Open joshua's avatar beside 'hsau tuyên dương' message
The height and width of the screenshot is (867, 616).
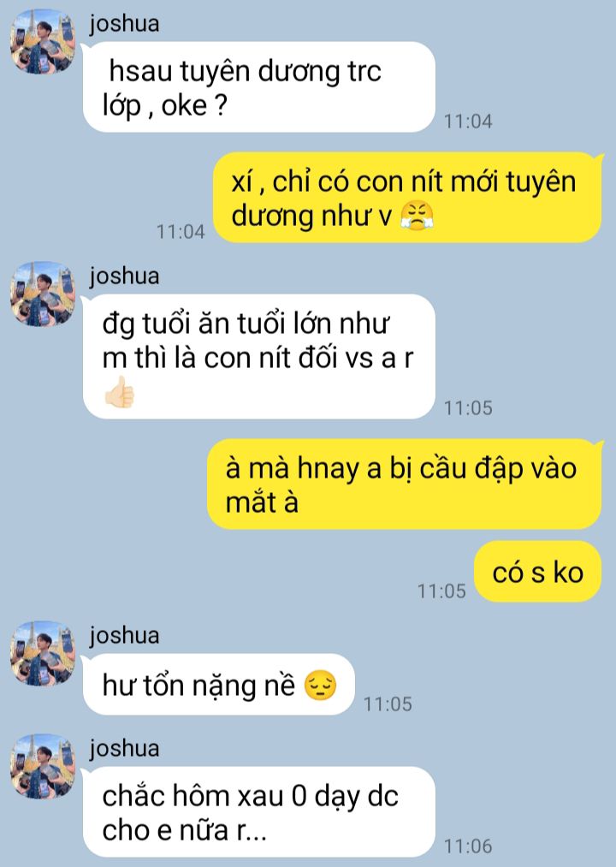[x=43, y=41]
